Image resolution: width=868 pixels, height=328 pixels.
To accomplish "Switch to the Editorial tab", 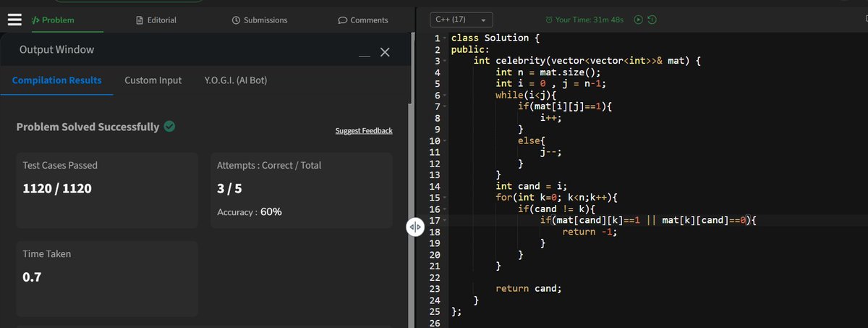I will coord(156,20).
